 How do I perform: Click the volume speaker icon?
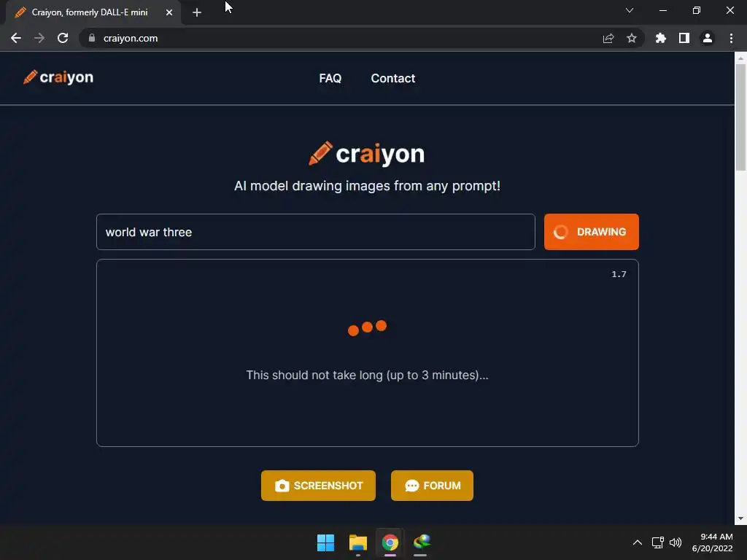pos(676,542)
